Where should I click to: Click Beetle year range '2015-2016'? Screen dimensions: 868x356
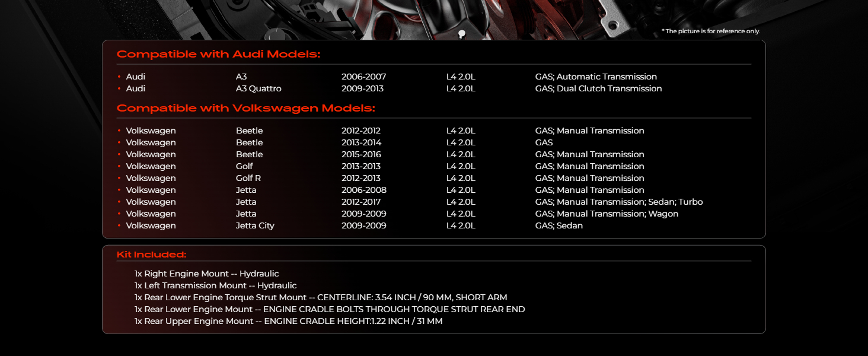[x=361, y=155]
